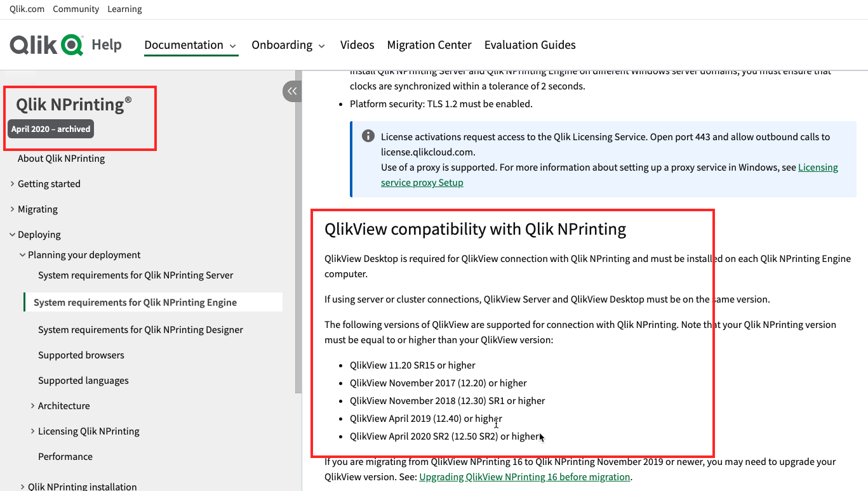The height and width of the screenshot is (491, 868).
Task: Go to Videos in top navigation
Action: 357,45
